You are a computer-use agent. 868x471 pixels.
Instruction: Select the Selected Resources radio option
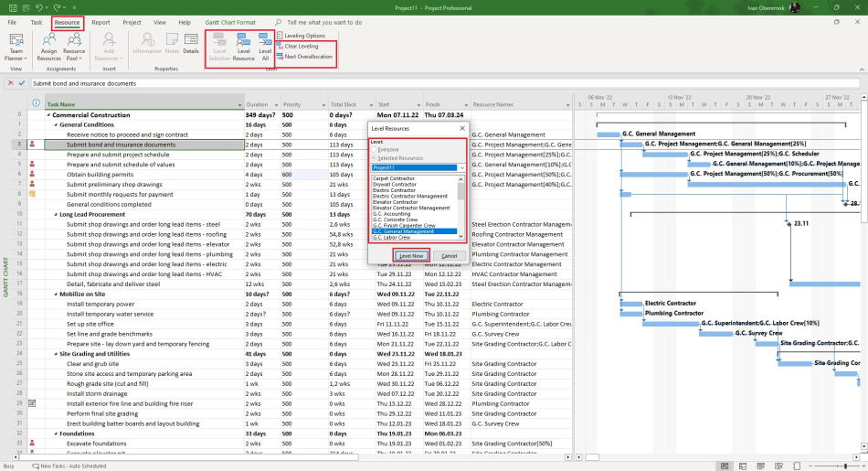coord(397,158)
